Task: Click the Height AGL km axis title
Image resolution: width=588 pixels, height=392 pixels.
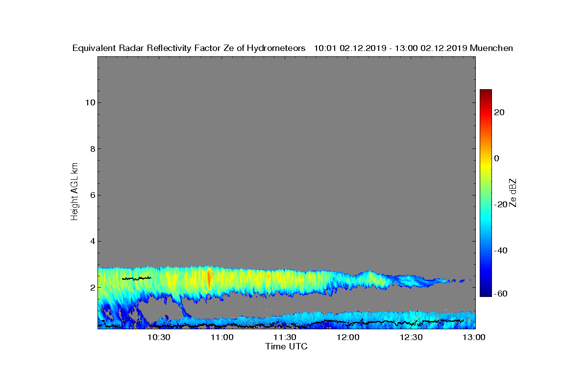Action: tap(74, 192)
